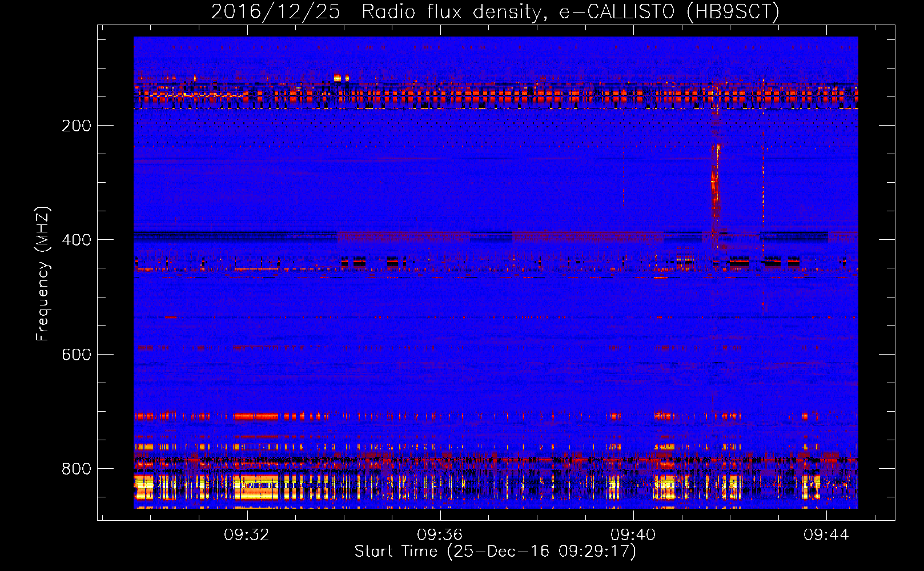Click the 'Frequency (MHZ)' axis title
Viewport: 924px width, 571px height.
click(43, 274)
